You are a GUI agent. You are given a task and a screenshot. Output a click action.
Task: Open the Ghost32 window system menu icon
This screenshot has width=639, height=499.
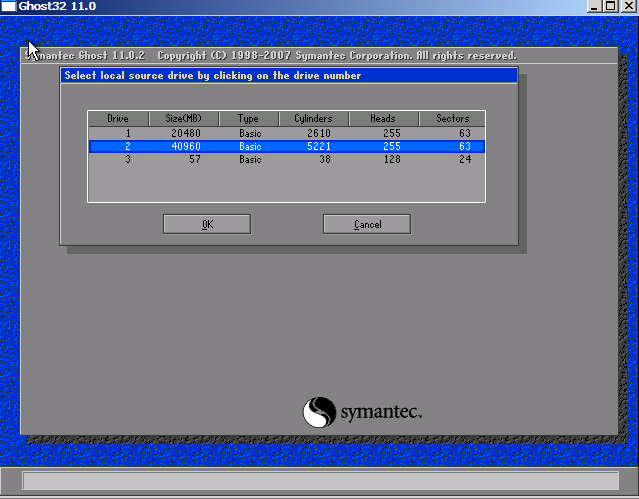click(8, 6)
